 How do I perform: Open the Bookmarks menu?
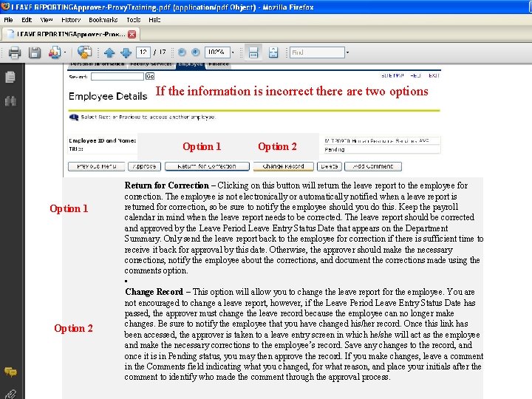click(103, 20)
